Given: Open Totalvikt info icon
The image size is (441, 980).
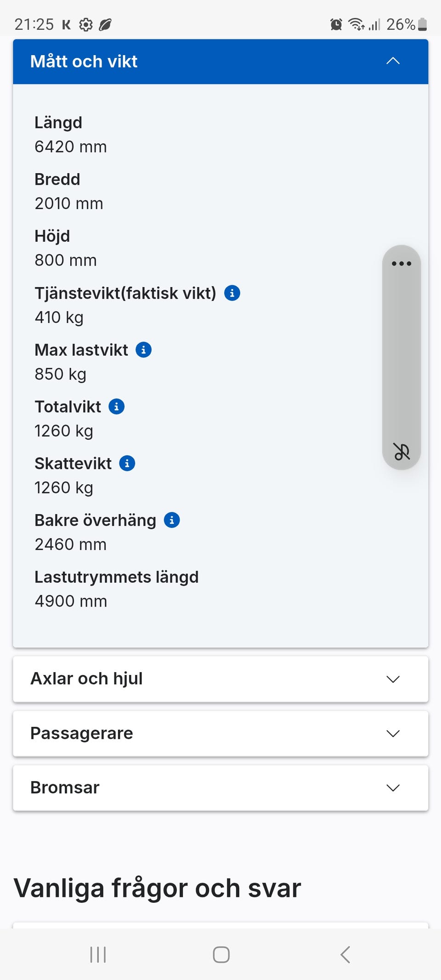Looking at the screenshot, I should [116, 407].
